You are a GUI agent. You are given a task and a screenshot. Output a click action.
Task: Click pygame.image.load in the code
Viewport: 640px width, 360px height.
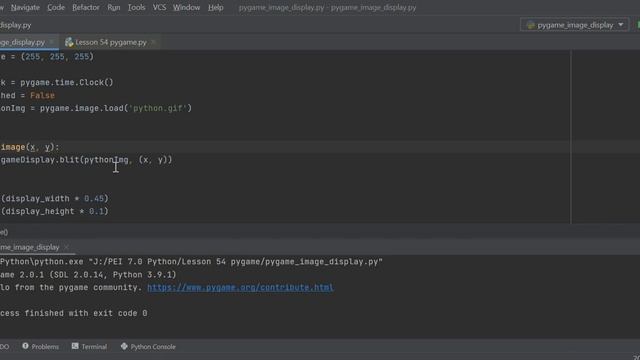tap(82, 108)
